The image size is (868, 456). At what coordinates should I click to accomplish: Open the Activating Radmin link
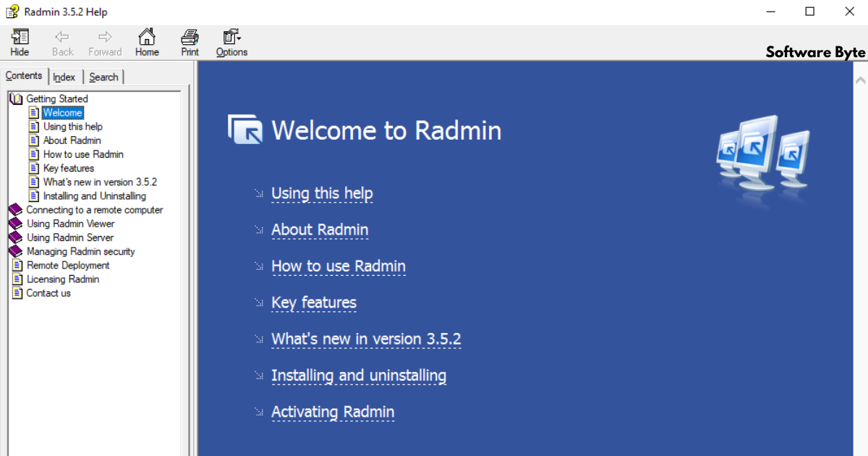[333, 412]
